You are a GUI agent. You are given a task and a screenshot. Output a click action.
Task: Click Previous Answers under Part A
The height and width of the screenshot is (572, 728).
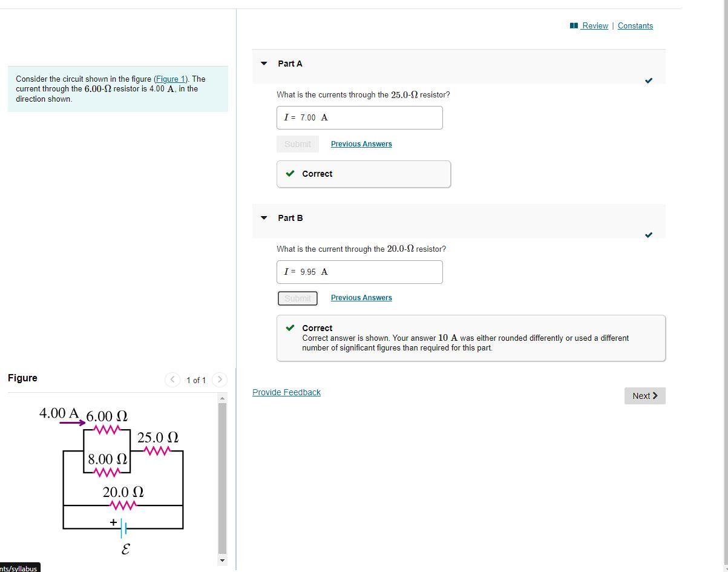click(361, 143)
